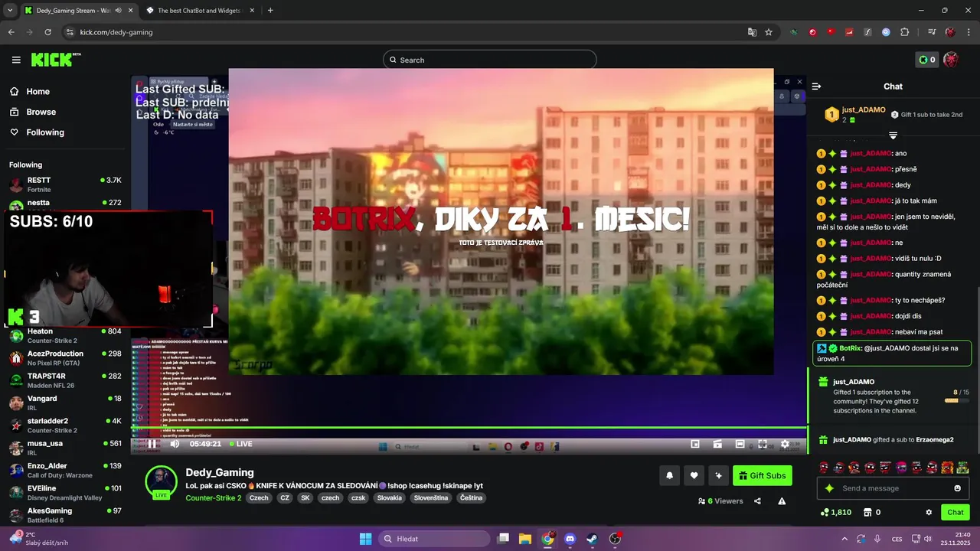Image resolution: width=980 pixels, height=551 pixels.
Task: Switch to The best ChatBot tab
Action: (199, 11)
